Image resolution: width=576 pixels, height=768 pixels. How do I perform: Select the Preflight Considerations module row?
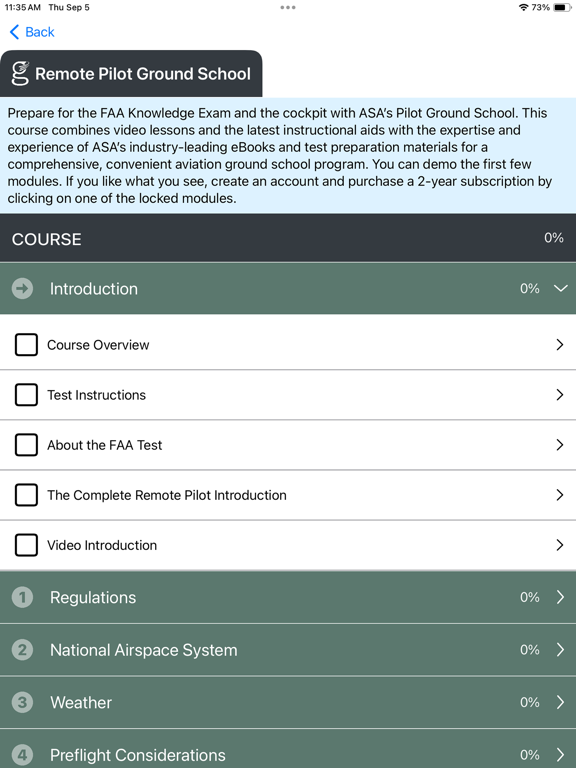288,749
